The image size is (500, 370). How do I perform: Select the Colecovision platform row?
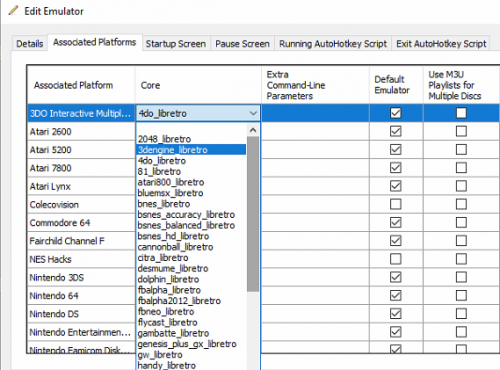81,204
